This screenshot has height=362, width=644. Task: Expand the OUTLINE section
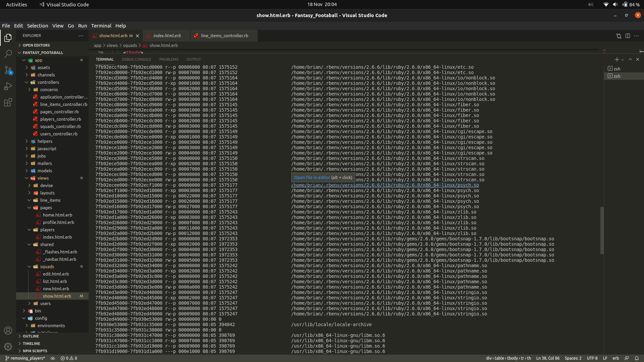(x=31, y=336)
